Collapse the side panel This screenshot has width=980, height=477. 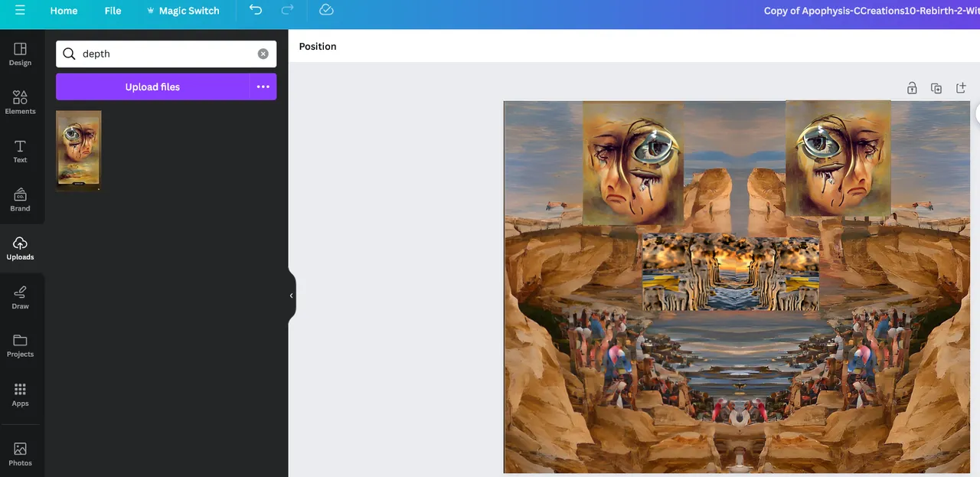(x=291, y=296)
